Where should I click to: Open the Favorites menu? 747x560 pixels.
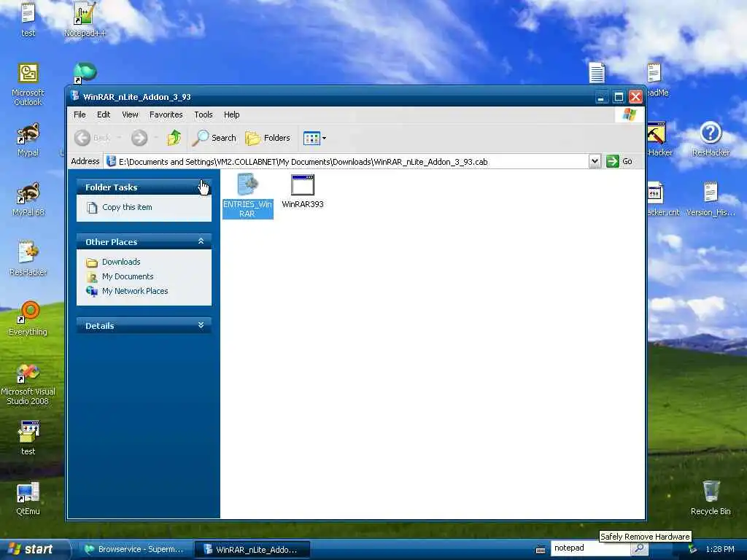[166, 114]
